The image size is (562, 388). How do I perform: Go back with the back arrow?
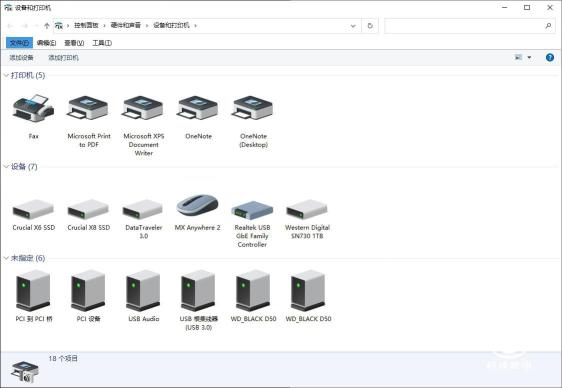click(x=10, y=26)
